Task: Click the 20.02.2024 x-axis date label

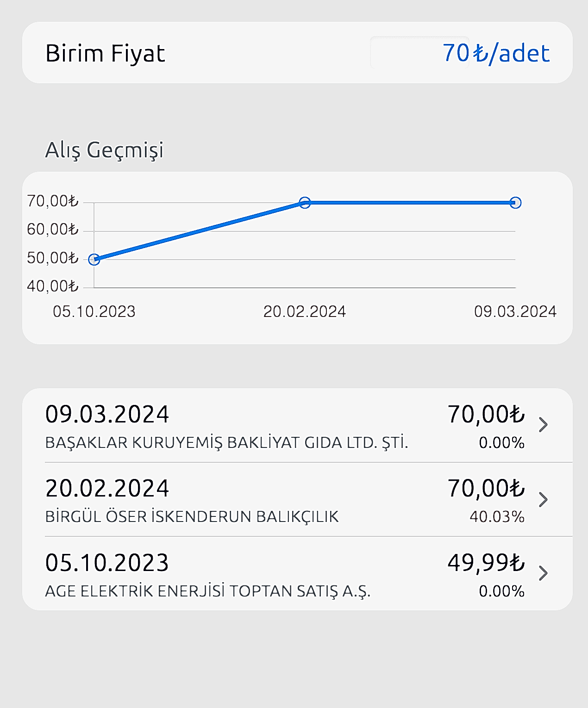Action: [x=305, y=312]
